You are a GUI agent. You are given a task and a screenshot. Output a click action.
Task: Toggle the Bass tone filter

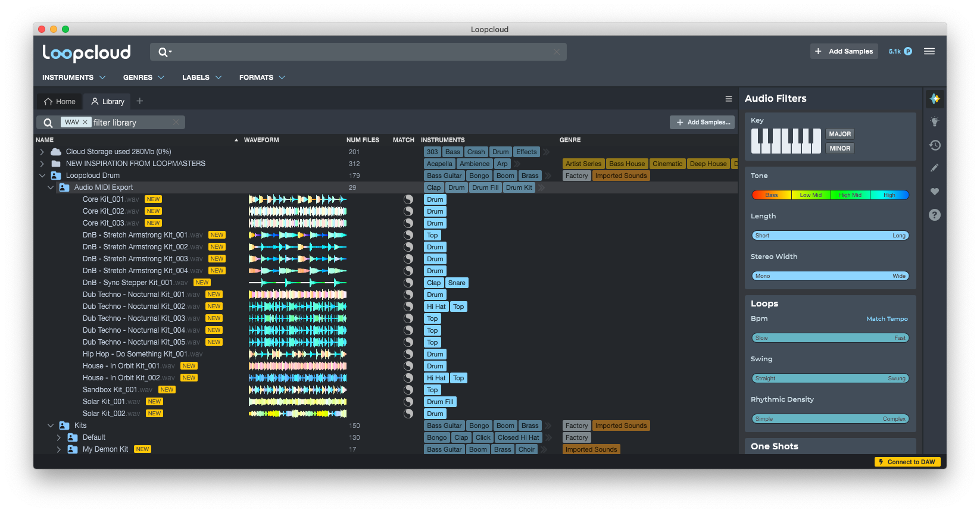772,195
